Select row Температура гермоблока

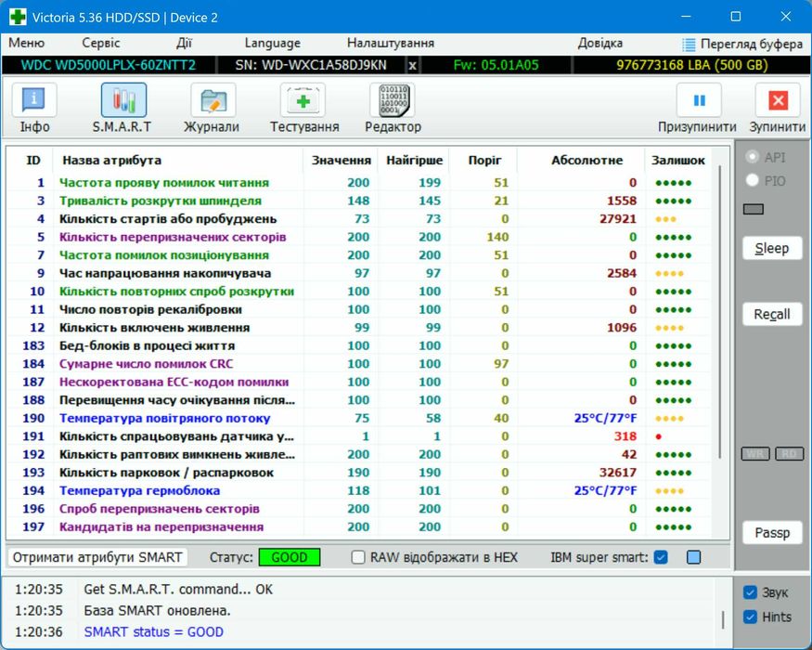pos(358,491)
